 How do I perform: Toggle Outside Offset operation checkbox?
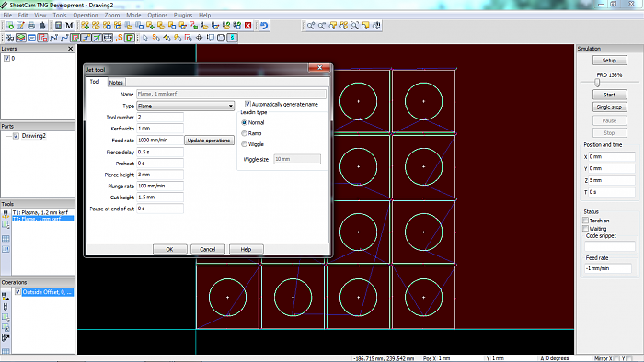[x=17, y=292]
